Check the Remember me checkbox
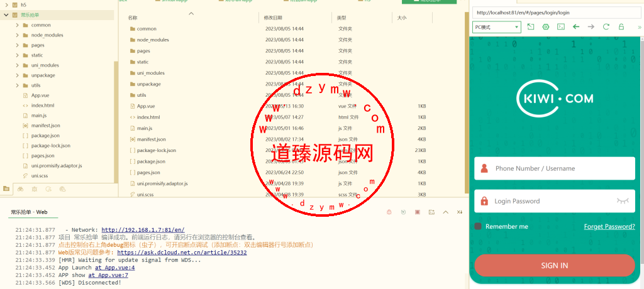The height and width of the screenshot is (289, 644). click(478, 226)
